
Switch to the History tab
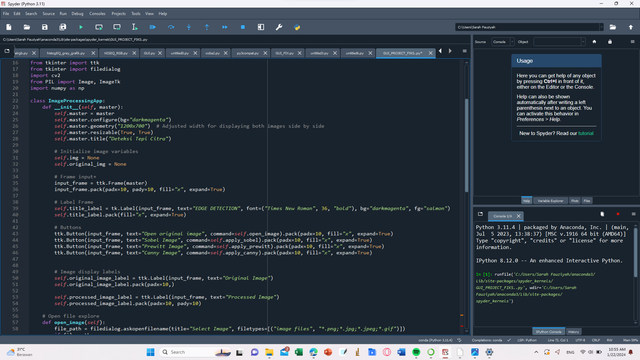[x=573, y=332]
